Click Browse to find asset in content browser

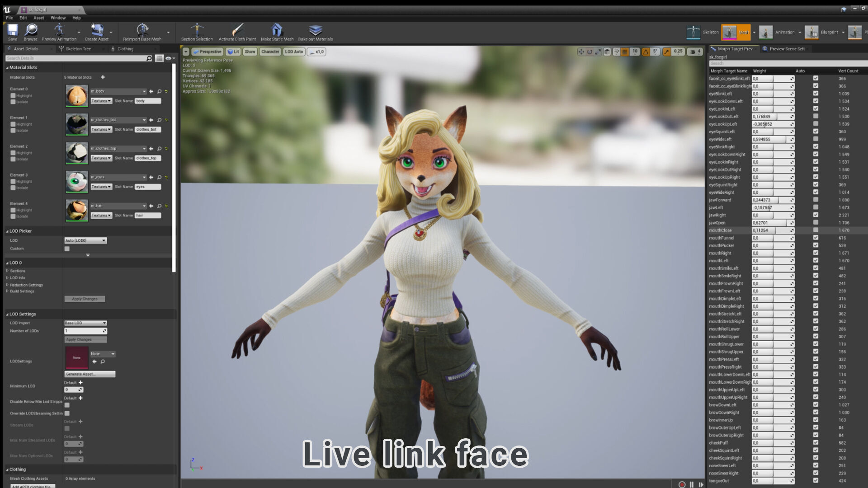pos(30,32)
